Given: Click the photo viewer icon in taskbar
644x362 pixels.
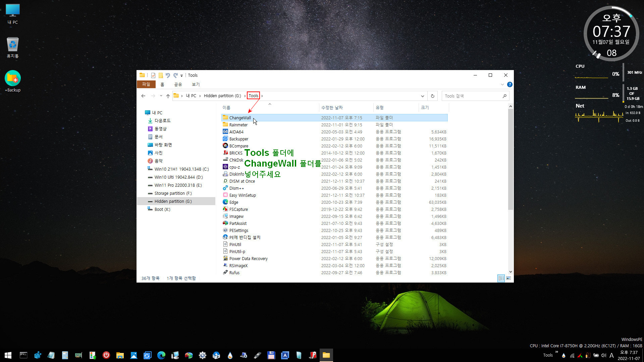Looking at the screenshot, I should 133,355.
